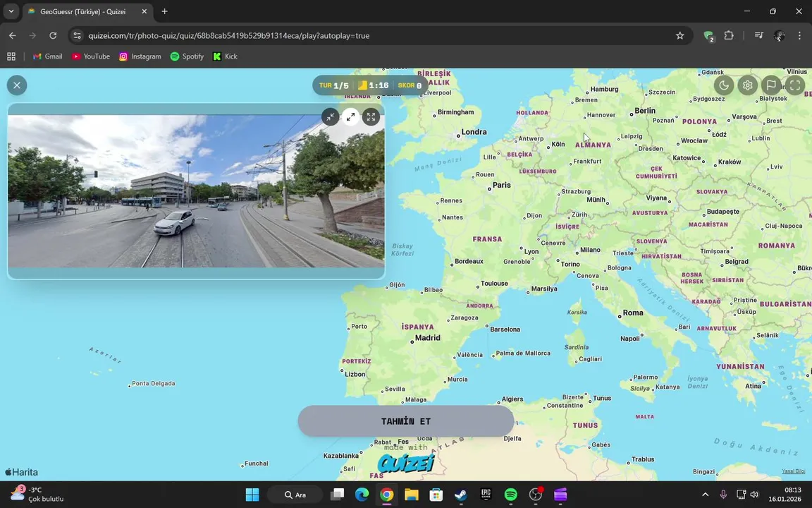The width and height of the screenshot is (812, 508).
Task: Open Microsoft Store from taskbar
Action: (436, 495)
